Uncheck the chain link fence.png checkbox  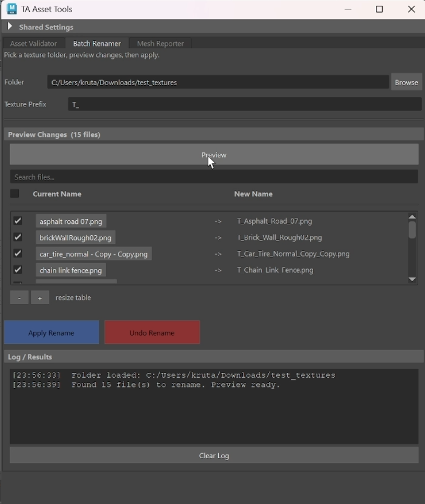18,270
